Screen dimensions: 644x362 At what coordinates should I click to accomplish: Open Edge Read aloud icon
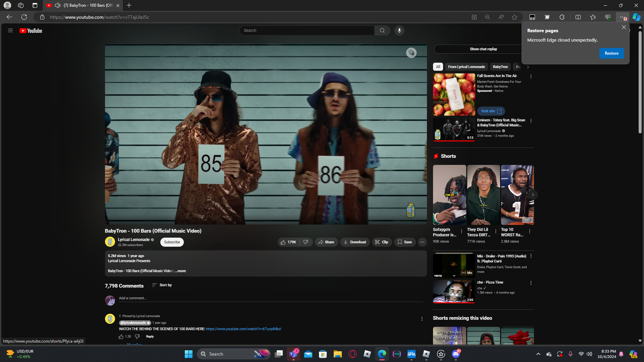point(501,17)
